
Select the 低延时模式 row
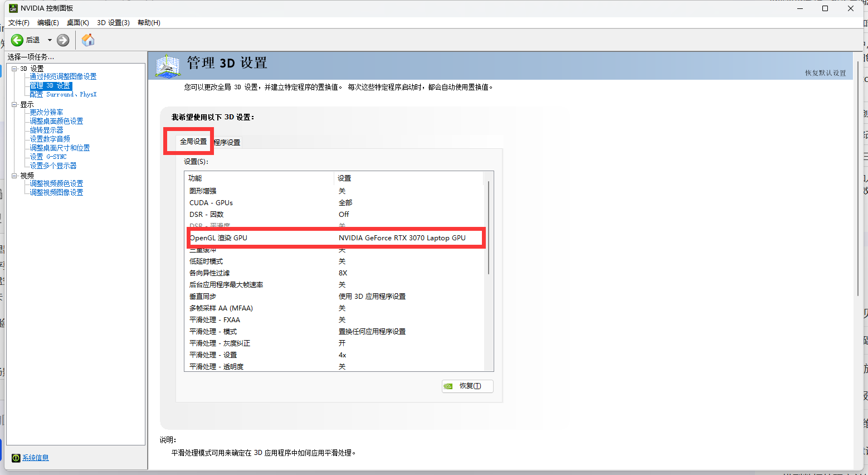click(334, 261)
